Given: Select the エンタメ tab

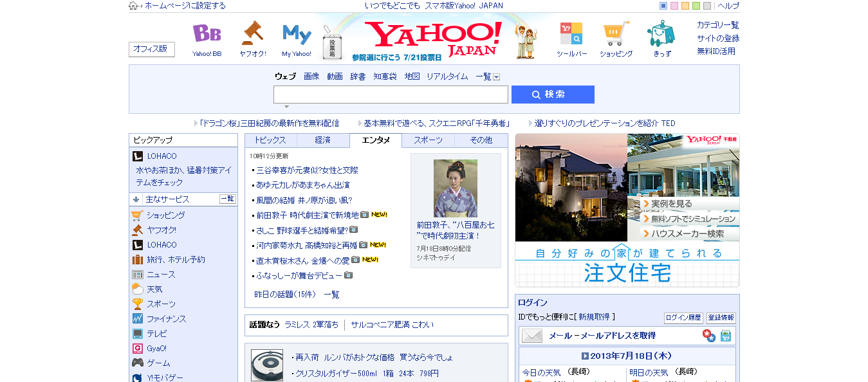Looking at the screenshot, I should tap(376, 140).
